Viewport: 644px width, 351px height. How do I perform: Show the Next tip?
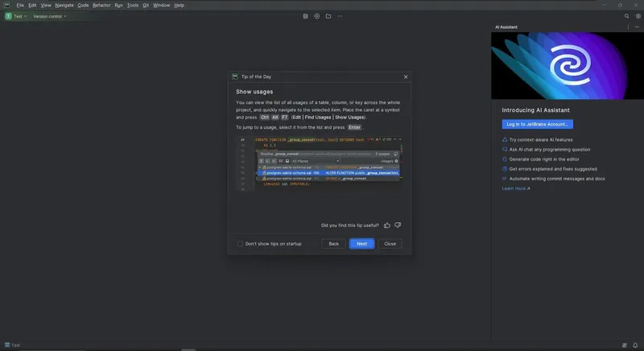(x=361, y=244)
